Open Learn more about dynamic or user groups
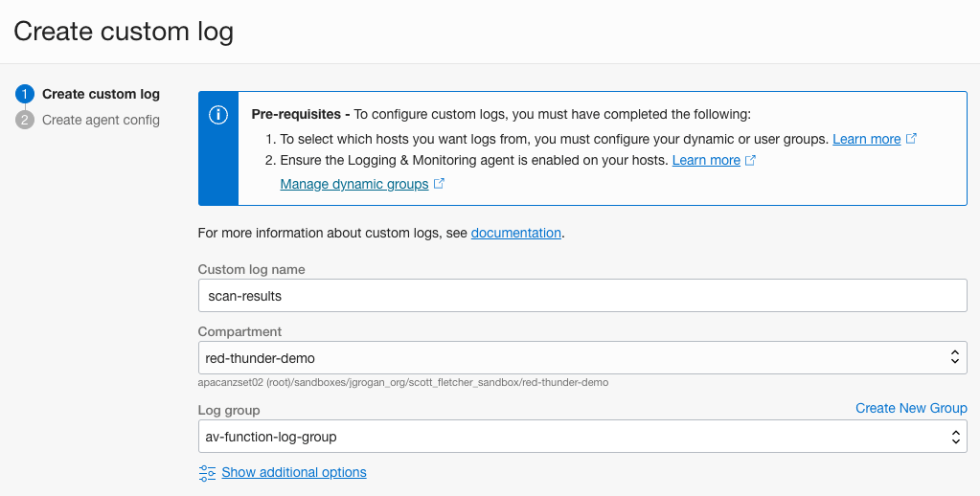 point(866,139)
